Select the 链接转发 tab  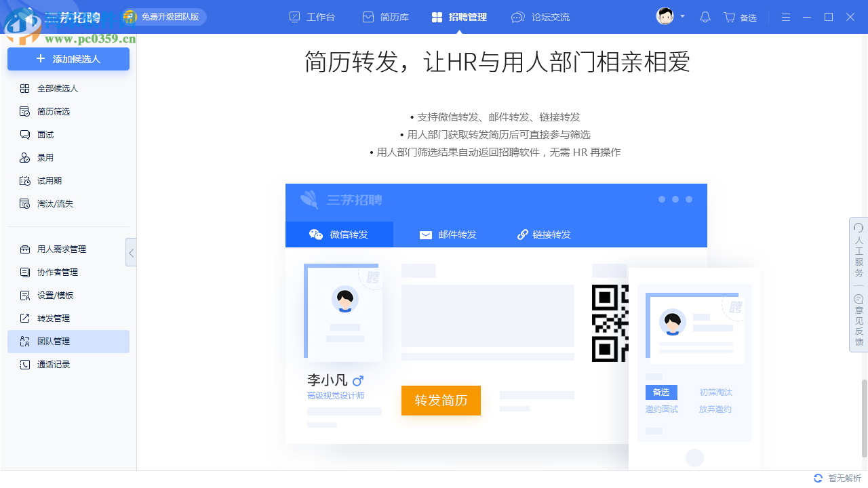[553, 235]
